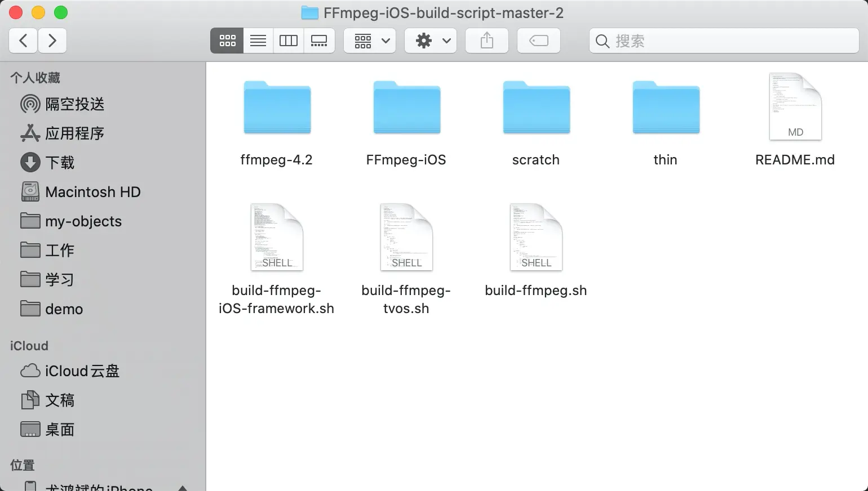Image resolution: width=868 pixels, height=491 pixels.
Task: Minimize the window with yellow button
Action: tap(38, 12)
